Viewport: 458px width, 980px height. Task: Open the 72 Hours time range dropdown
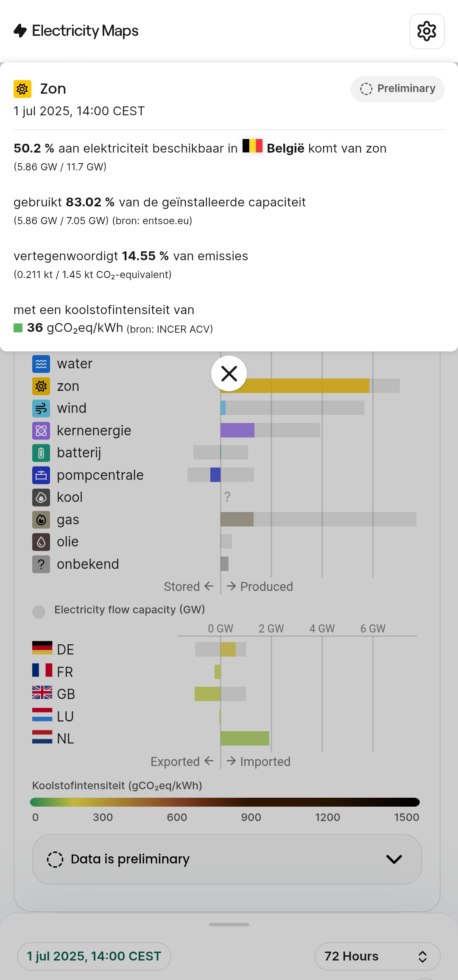click(377, 956)
